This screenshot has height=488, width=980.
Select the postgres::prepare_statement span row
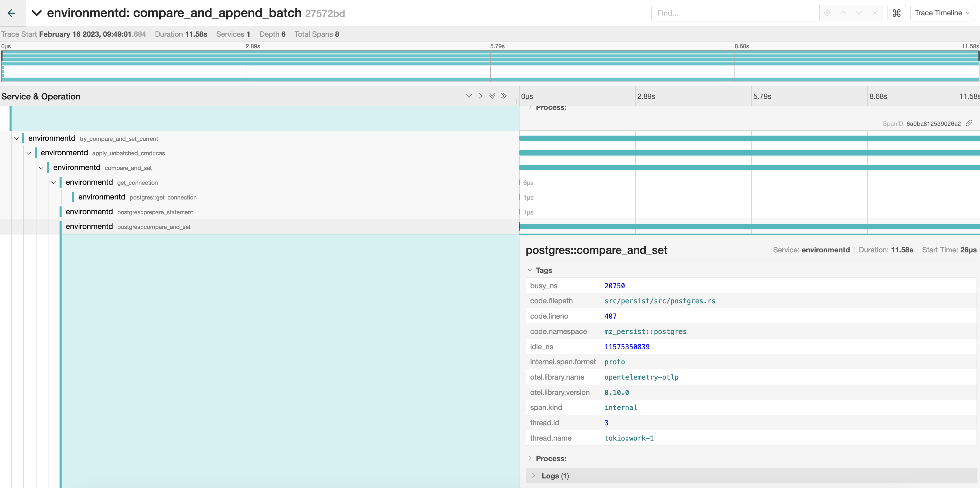(155, 212)
